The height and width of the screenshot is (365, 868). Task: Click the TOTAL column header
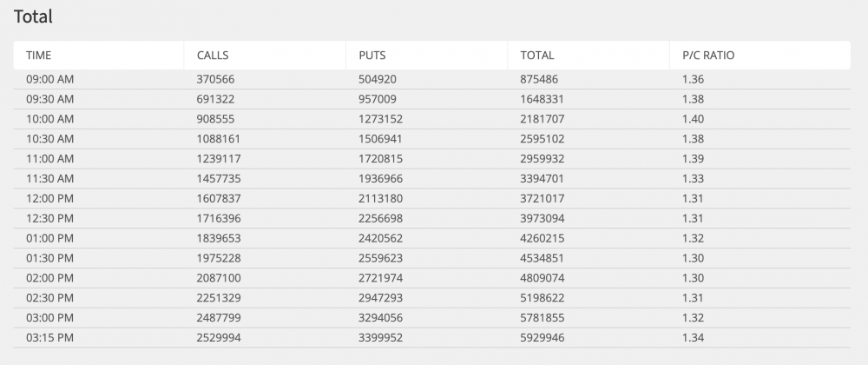pos(536,56)
